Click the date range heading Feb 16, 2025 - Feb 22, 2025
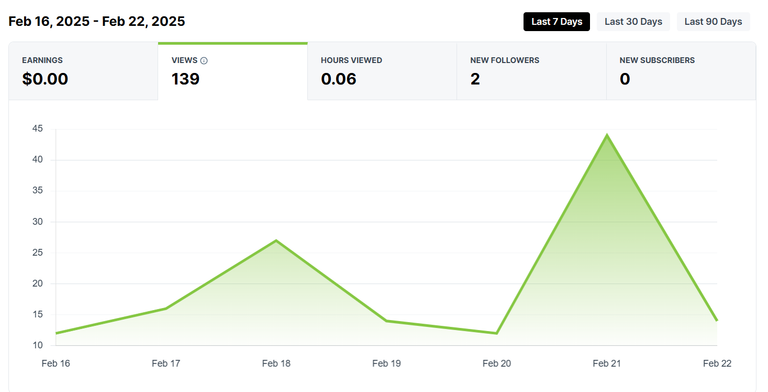 point(96,22)
